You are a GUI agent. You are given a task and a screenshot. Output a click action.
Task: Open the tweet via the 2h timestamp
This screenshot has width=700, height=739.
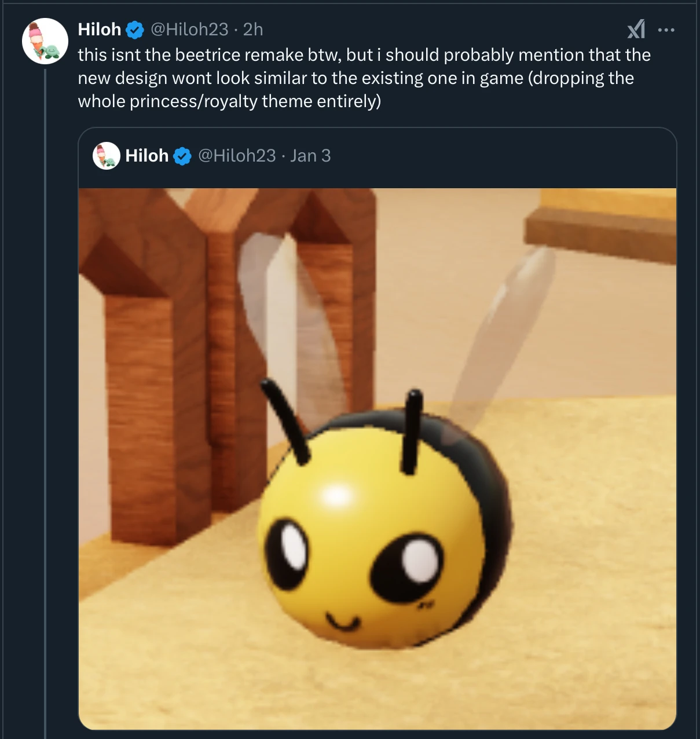(253, 30)
